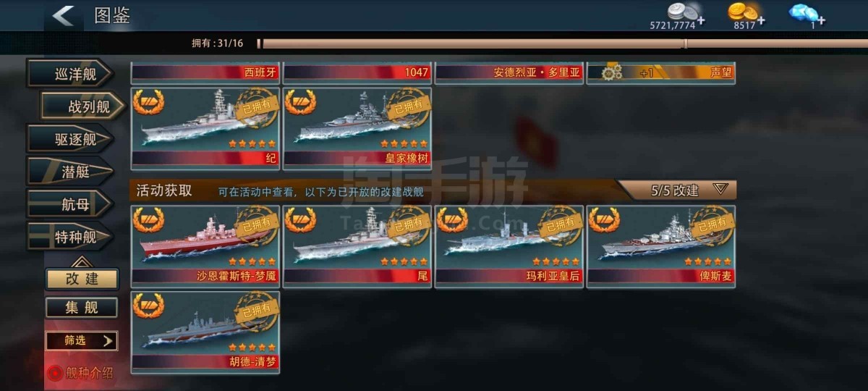The height and width of the screenshot is (391, 868).
Task: Go back using the arrow icon
Action: click(64, 15)
